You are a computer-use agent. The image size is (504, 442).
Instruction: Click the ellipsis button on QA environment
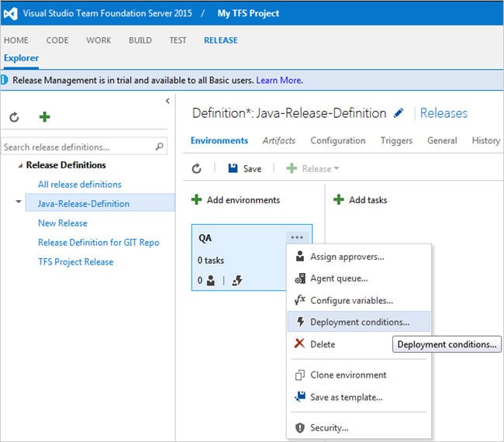297,237
